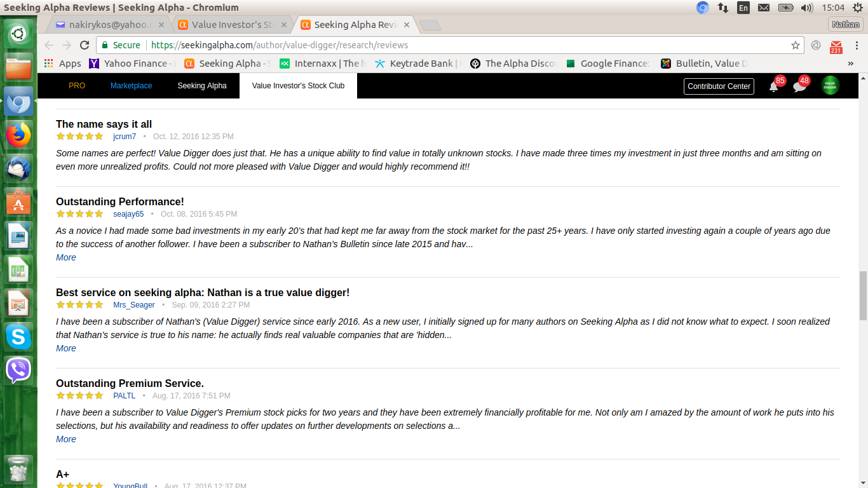Open the Files manager from the launcher

point(18,67)
